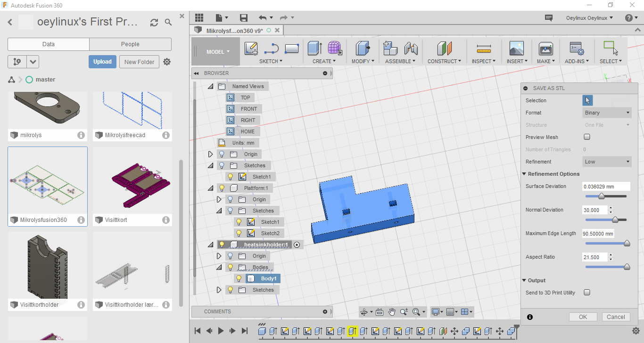Toggle visibility bulb of Plattform:1

[x=222, y=188]
